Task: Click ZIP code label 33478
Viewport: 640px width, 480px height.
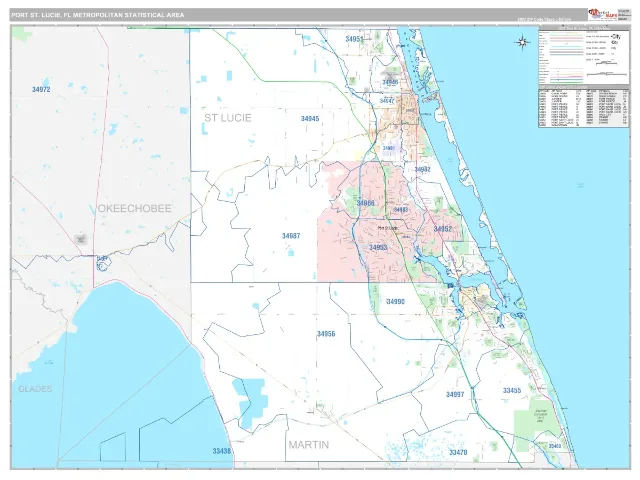Action: [458, 453]
